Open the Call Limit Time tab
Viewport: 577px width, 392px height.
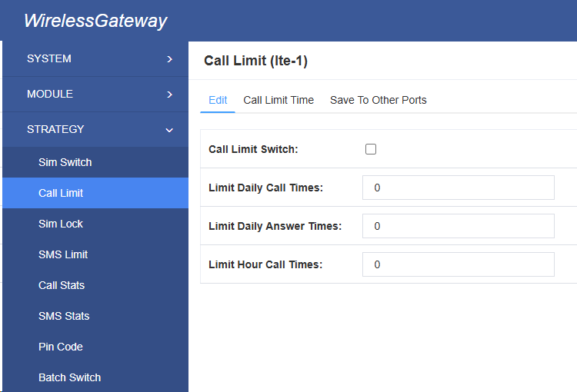click(x=278, y=100)
